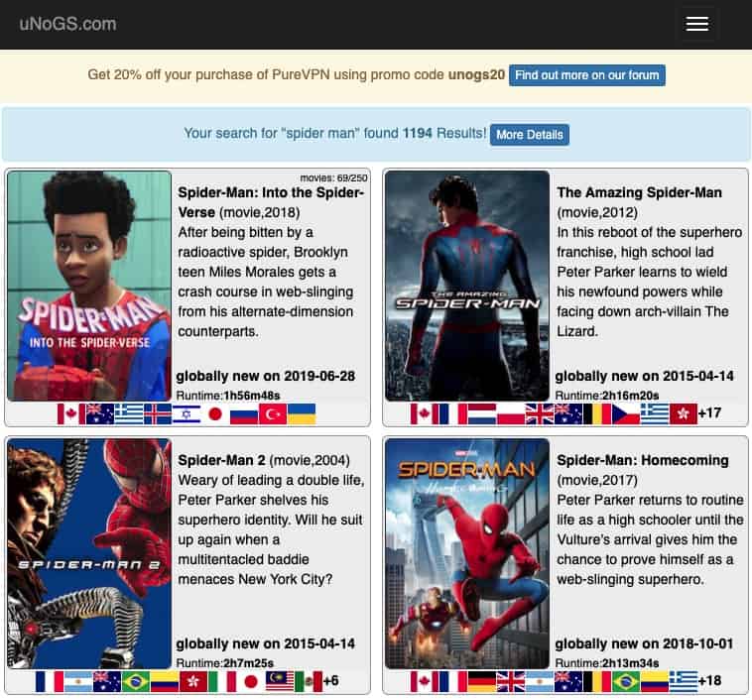Show +6 more countries for Spider-Man 2

coord(331,681)
